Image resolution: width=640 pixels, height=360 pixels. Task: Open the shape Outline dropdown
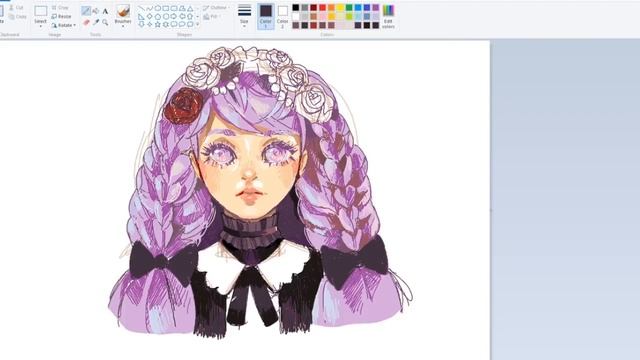(x=216, y=8)
